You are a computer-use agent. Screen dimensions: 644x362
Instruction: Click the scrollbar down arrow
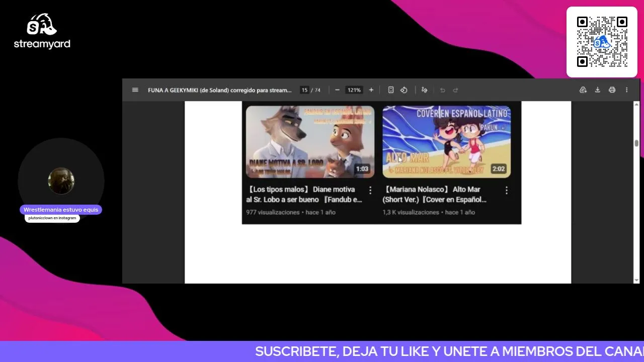tap(636, 280)
